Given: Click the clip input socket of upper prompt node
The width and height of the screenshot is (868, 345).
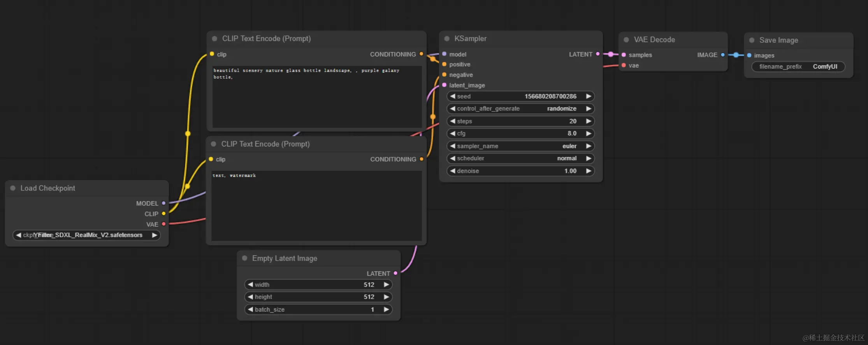Looking at the screenshot, I should coord(212,54).
